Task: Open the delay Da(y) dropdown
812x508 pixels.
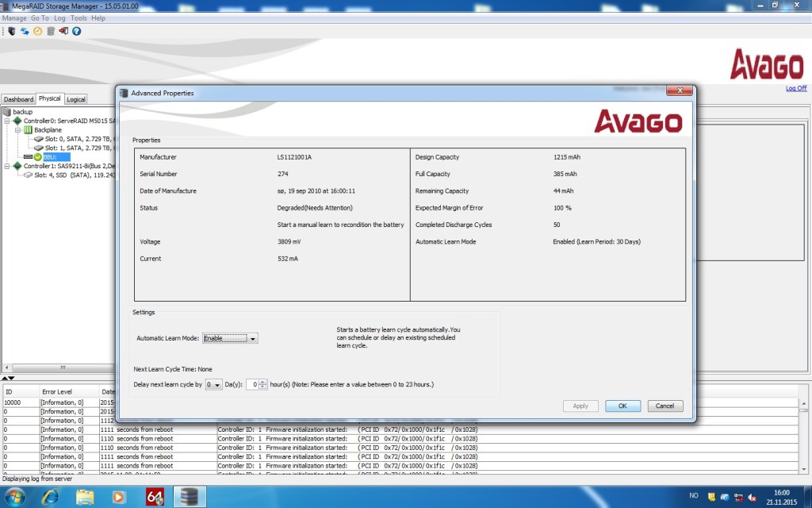Action: click(x=213, y=385)
